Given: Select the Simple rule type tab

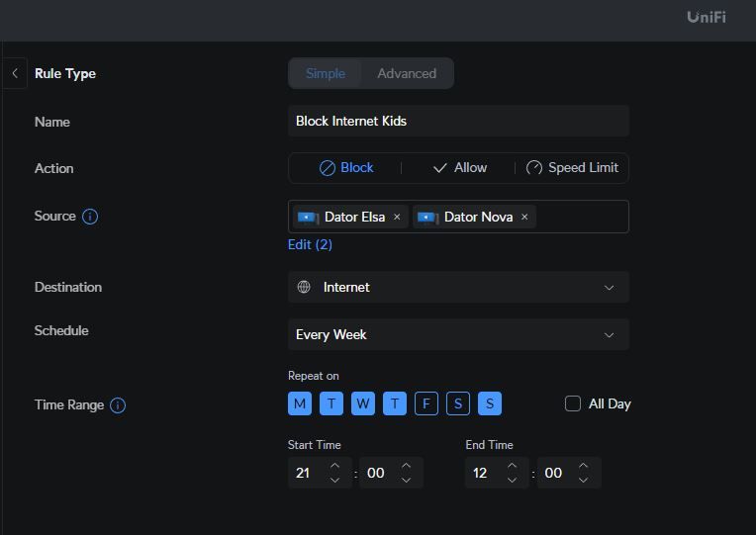Looking at the screenshot, I should point(326,73).
